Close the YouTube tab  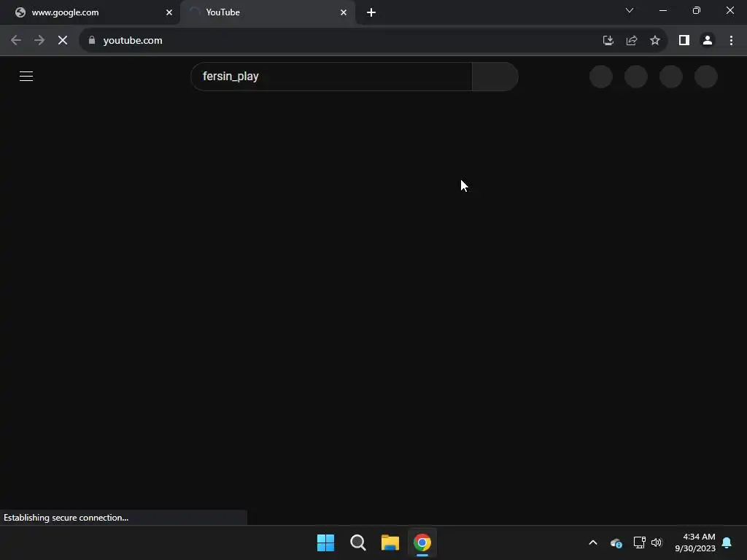tap(344, 12)
